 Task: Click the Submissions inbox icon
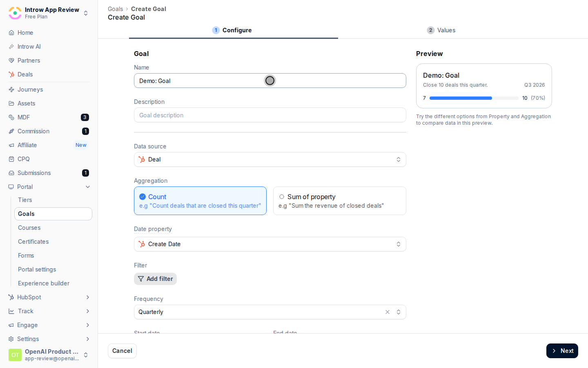[11, 173]
